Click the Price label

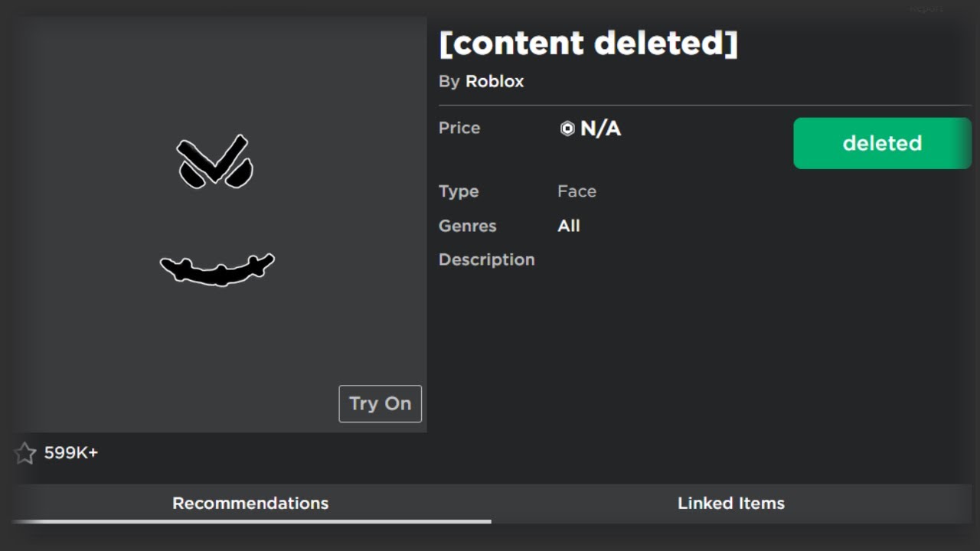coord(459,128)
